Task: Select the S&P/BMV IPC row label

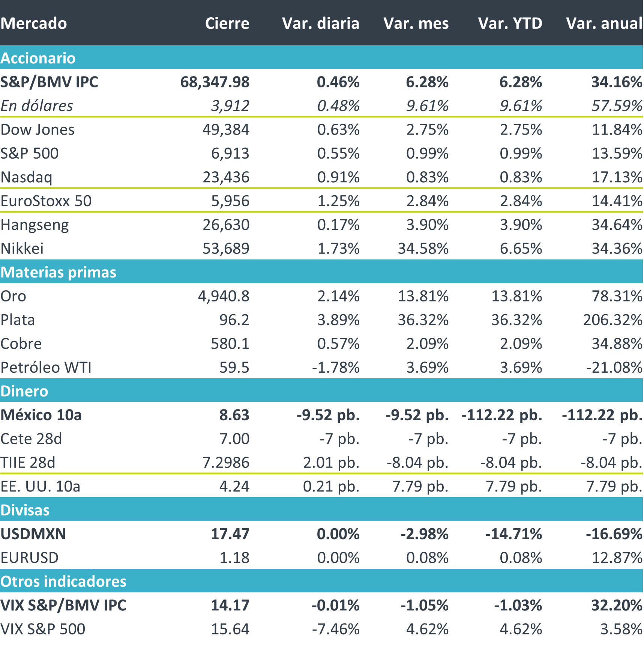Action: (x=49, y=82)
